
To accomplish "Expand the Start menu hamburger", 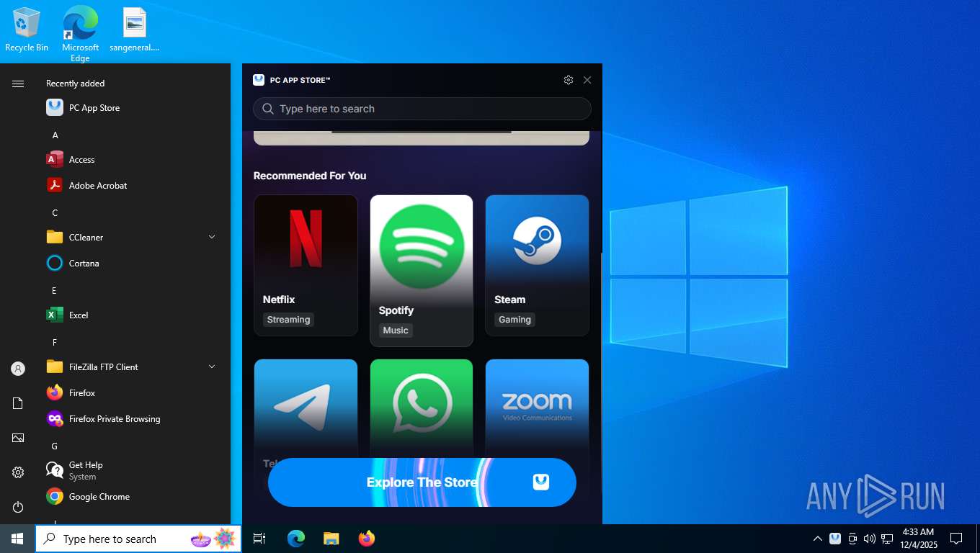I will (x=18, y=84).
